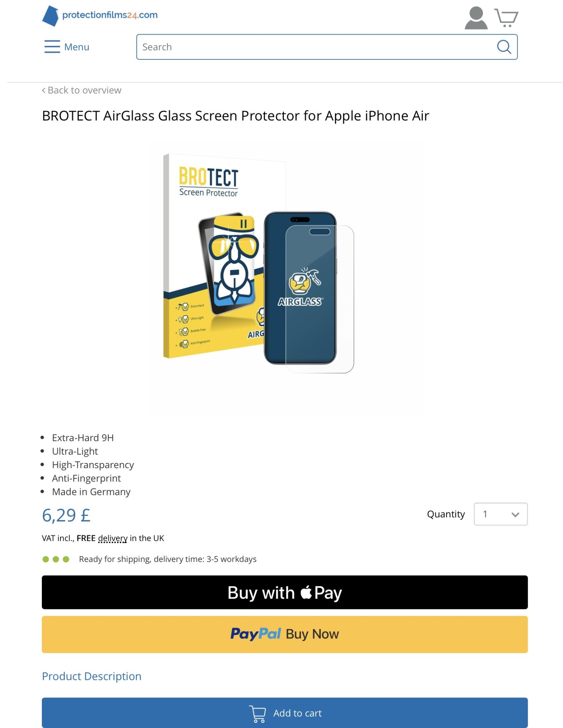563x728 pixels.
Task: Buy with Apple Pay
Action: coord(285,592)
